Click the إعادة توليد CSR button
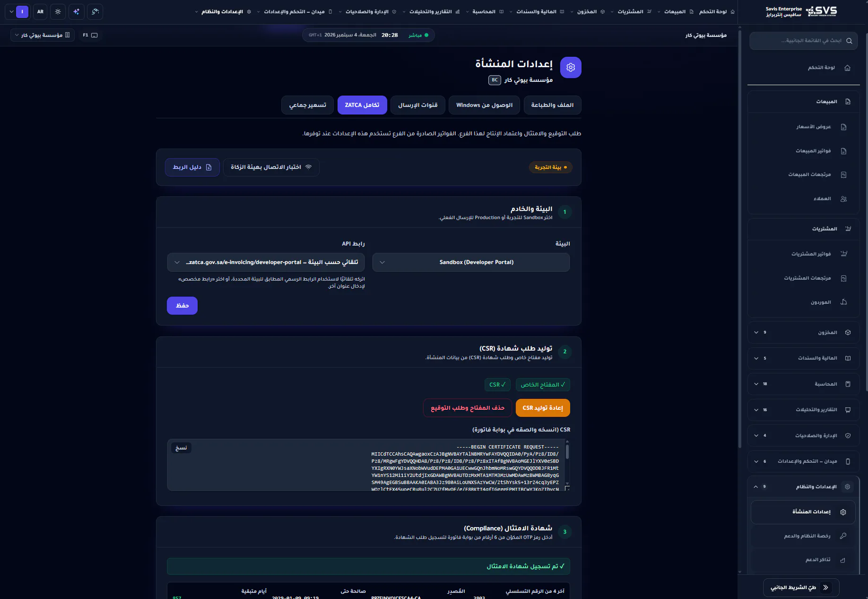The height and width of the screenshot is (599, 868). pos(543,408)
